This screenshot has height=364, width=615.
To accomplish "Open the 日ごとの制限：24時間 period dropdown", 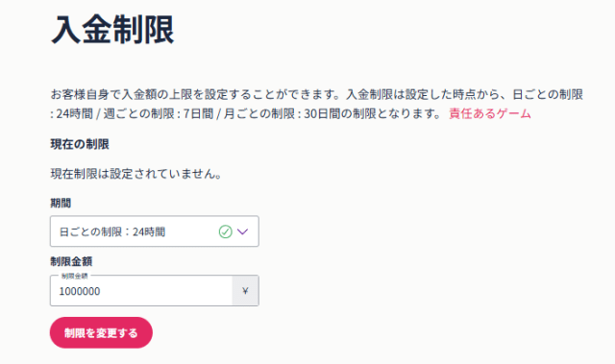I will (x=154, y=231).
